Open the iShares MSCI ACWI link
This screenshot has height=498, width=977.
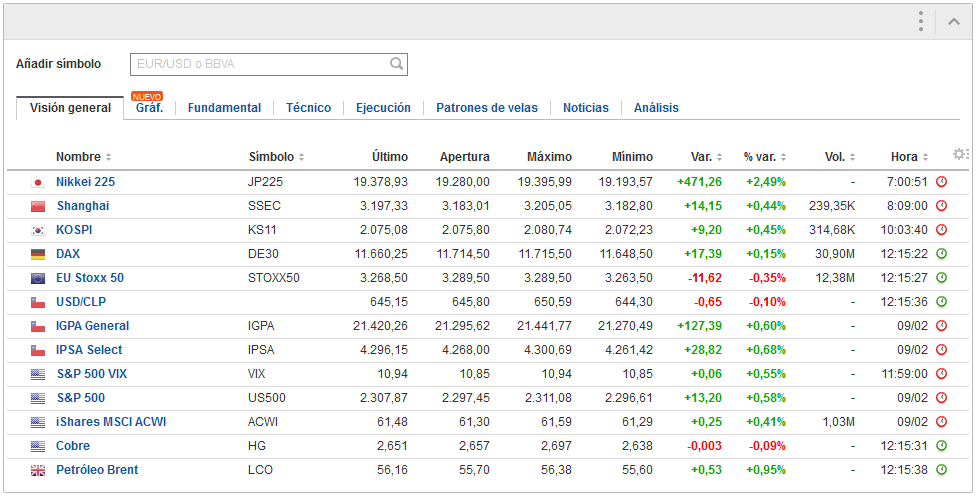click(111, 422)
